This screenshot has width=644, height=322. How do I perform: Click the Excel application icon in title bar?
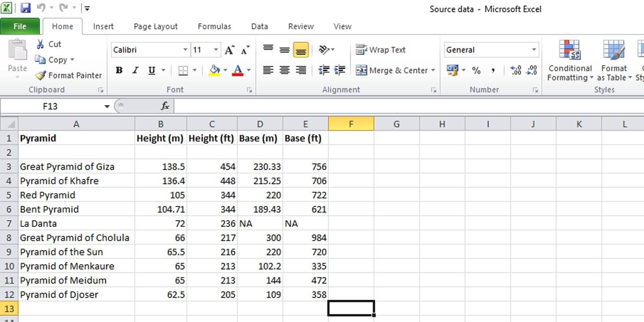coord(7,8)
